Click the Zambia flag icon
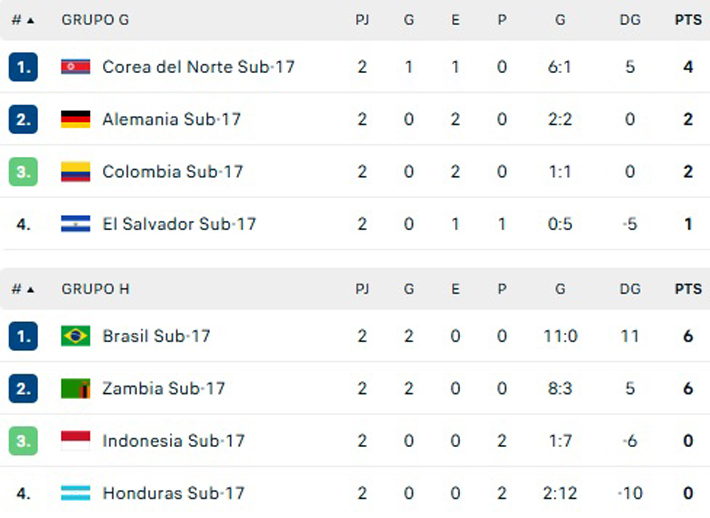The height and width of the screenshot is (518, 710). pyautogui.click(x=75, y=388)
